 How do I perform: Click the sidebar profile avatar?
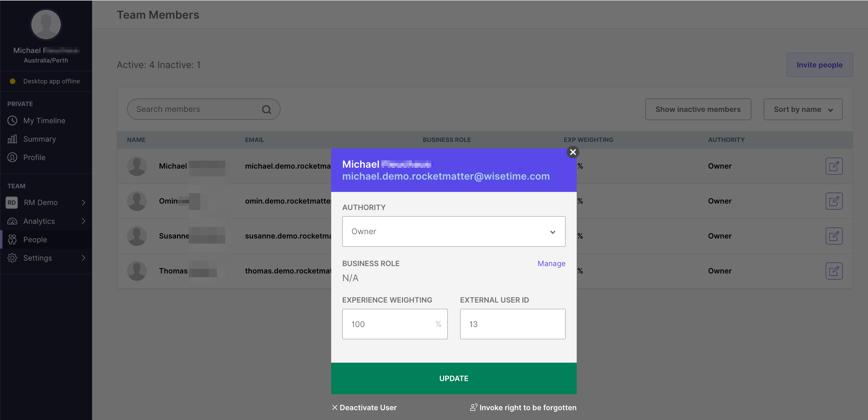tap(46, 25)
